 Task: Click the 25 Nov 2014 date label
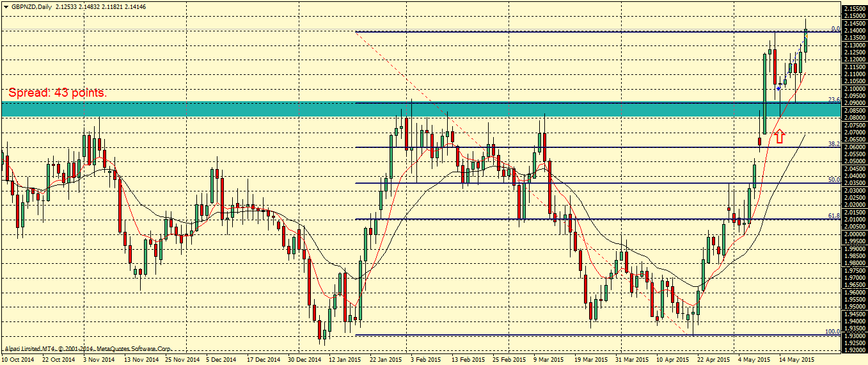pos(182,360)
